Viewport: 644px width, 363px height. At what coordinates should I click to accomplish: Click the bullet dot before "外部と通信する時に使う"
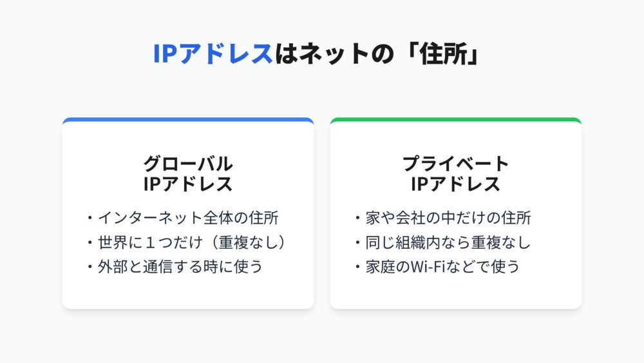point(90,267)
